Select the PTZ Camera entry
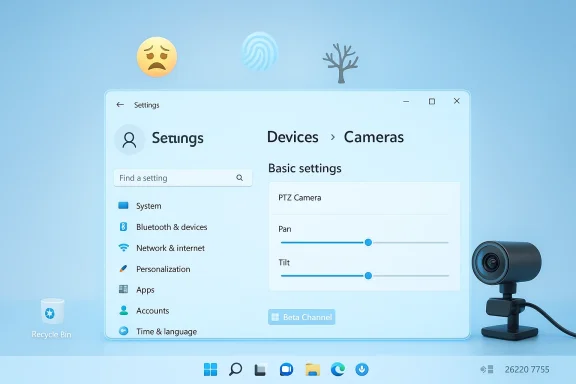The image size is (576, 384). coord(300,198)
